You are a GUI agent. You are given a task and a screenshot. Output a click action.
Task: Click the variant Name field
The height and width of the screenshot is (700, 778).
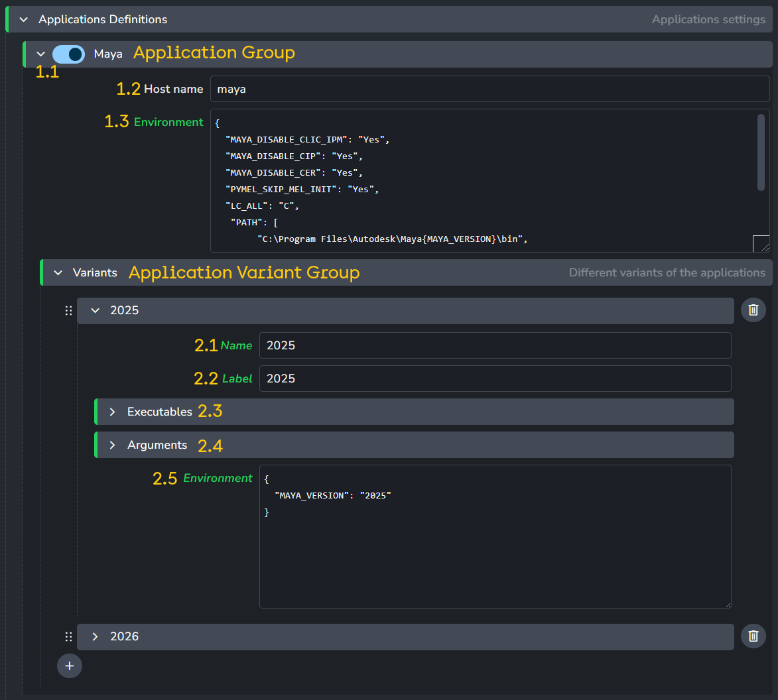495,346
